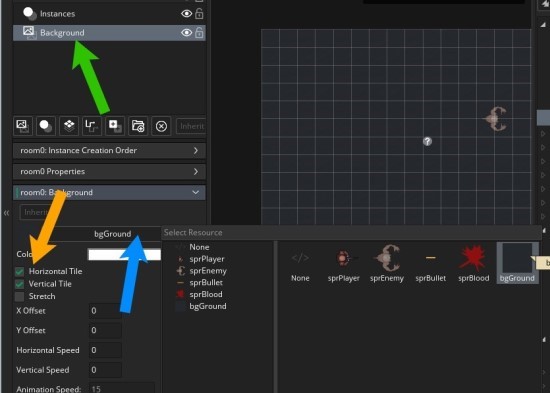Viewport: 550px width, 393px height.
Task: Expand room0 Instance Creation Order
Action: pos(109,151)
